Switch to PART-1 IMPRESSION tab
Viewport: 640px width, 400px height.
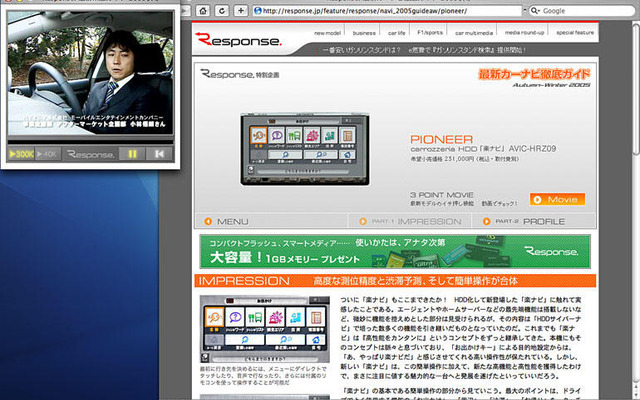410,221
